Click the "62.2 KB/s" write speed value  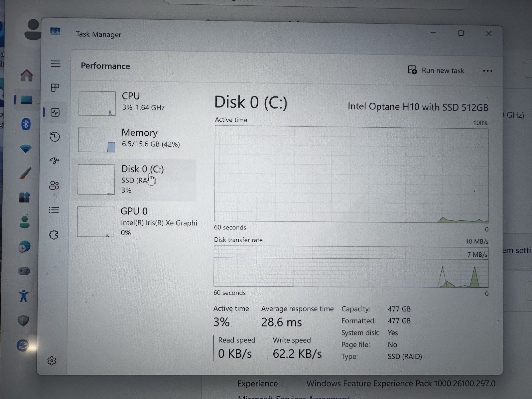(x=297, y=354)
